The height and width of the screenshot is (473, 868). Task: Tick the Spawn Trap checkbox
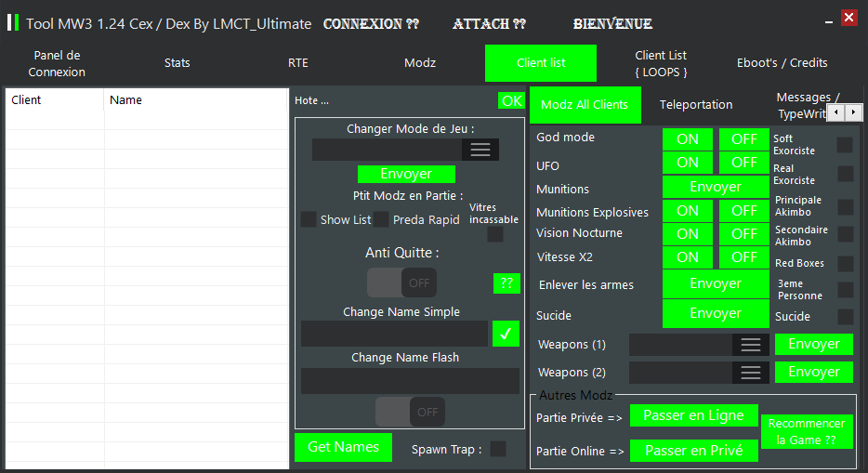[498, 449]
